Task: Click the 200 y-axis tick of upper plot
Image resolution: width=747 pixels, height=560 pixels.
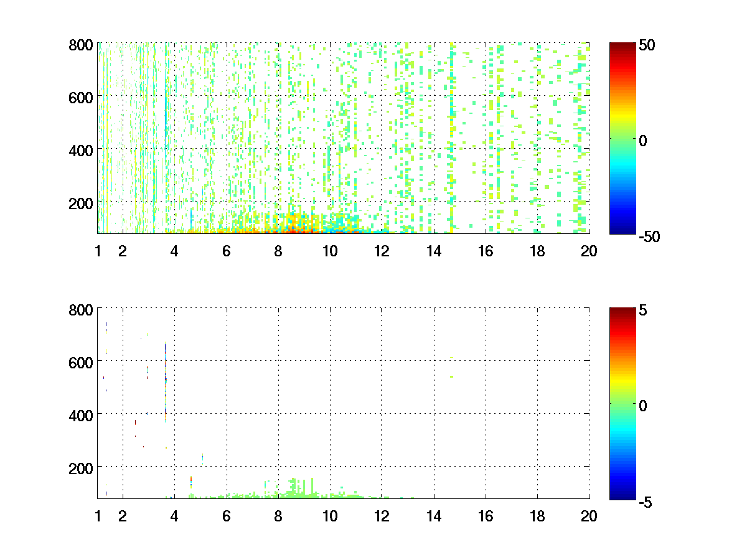Action: [81, 203]
